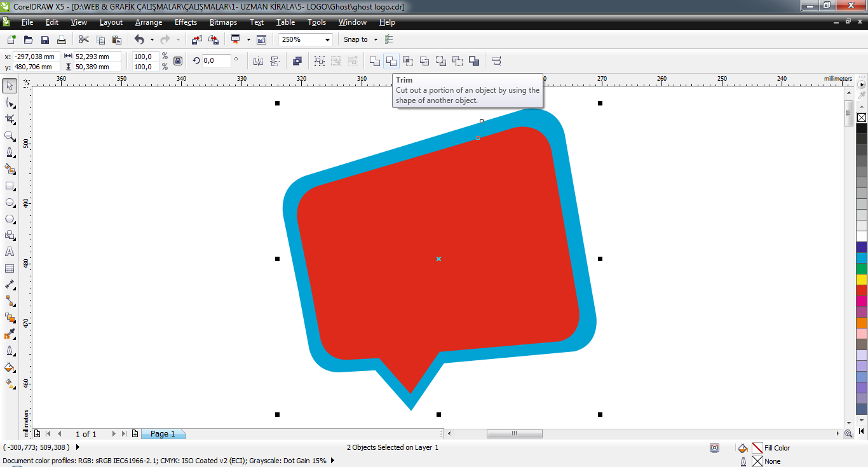Open the Outline Pen tool flyout
The image size is (868, 467).
10,351
